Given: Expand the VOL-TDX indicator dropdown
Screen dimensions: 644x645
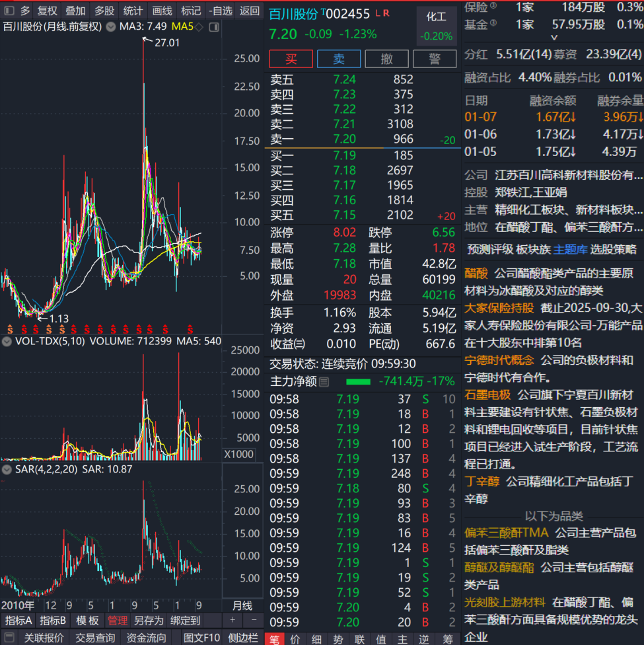Looking at the screenshot, I should tap(7, 342).
